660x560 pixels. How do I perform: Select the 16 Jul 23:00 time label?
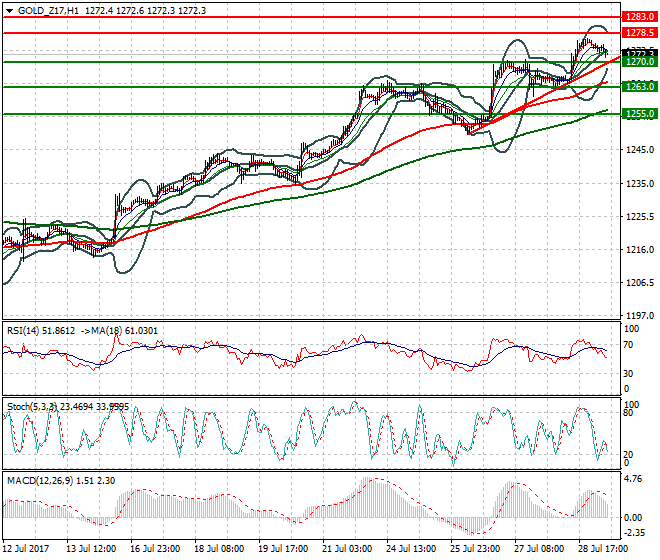155,549
